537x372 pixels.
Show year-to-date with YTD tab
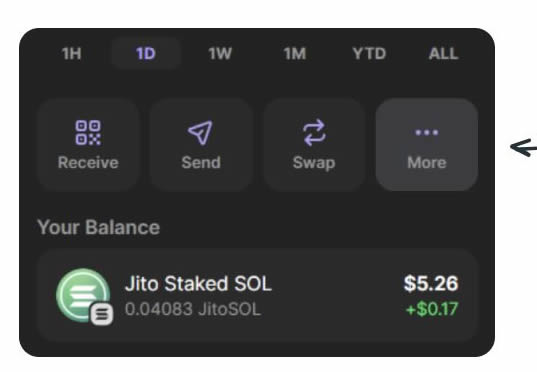[369, 54]
